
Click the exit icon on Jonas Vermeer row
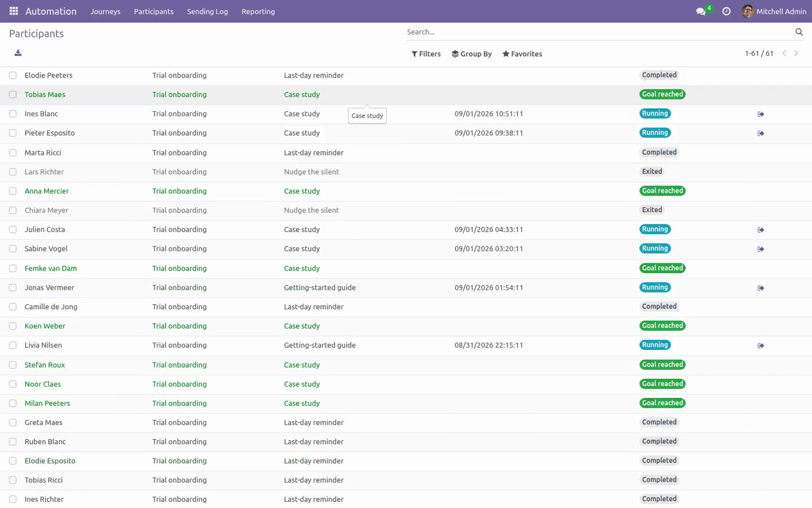coord(761,288)
